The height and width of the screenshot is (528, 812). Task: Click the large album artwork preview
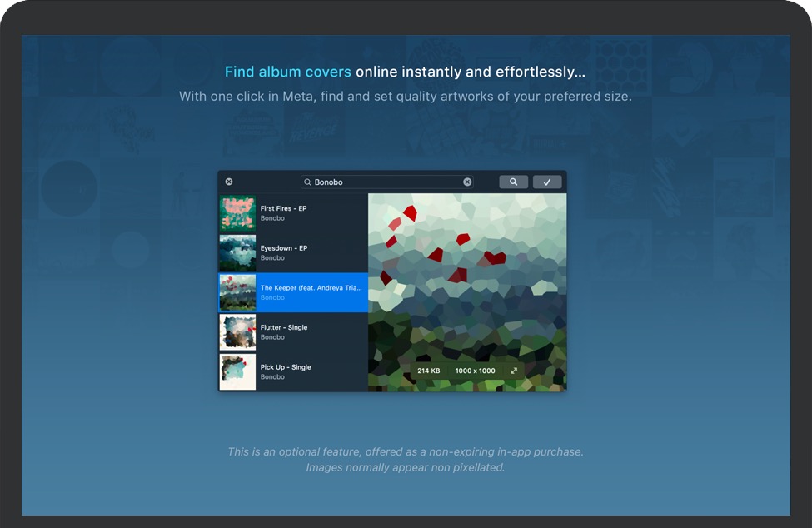pos(467,275)
